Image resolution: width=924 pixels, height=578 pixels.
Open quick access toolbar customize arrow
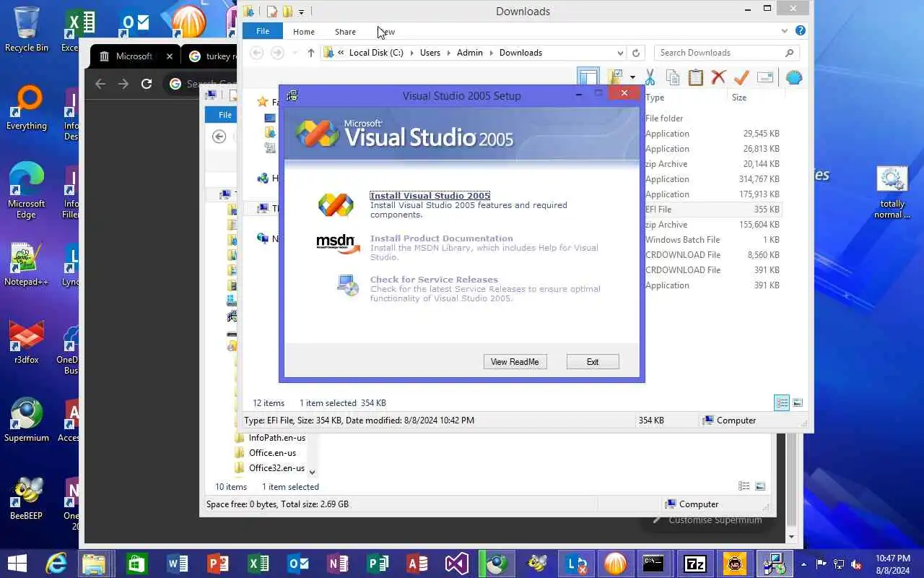click(302, 12)
